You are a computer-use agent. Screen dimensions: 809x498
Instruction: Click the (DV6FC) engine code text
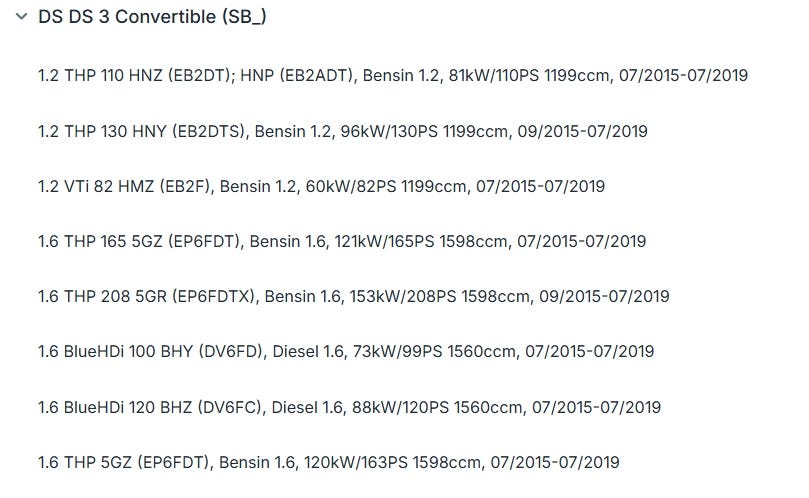tap(230, 408)
